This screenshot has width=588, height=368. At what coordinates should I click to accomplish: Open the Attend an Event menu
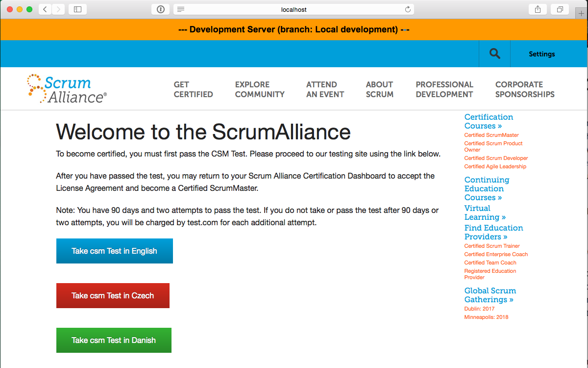(325, 89)
